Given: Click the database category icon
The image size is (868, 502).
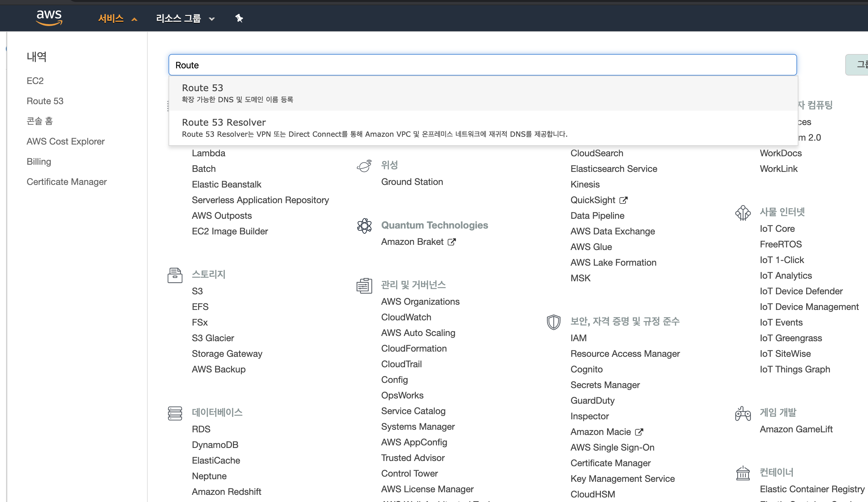Looking at the screenshot, I should 175,413.
